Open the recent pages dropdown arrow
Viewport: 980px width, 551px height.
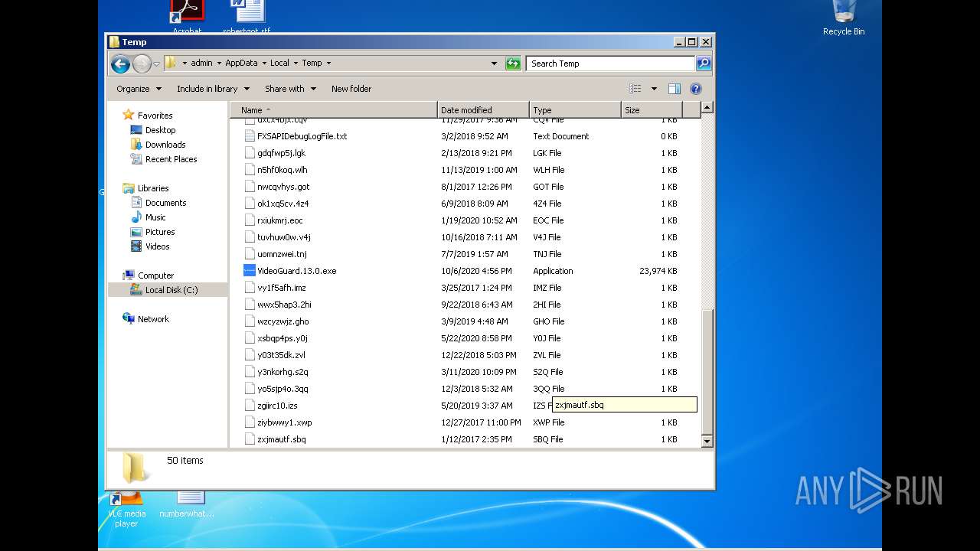click(156, 64)
